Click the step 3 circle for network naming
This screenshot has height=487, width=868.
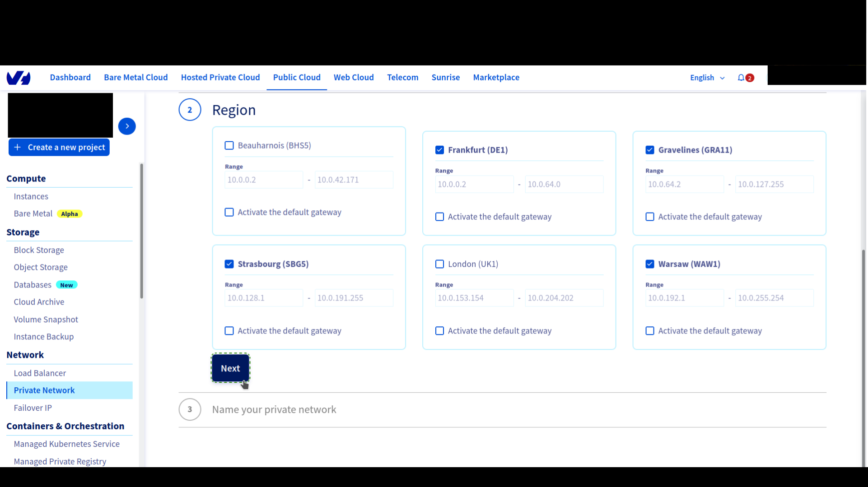click(190, 409)
